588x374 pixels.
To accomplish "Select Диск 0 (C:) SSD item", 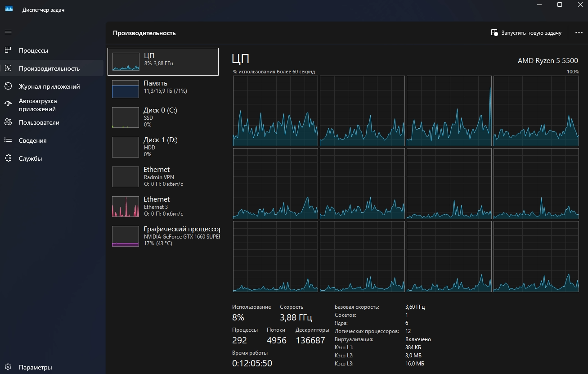I will [x=163, y=117].
